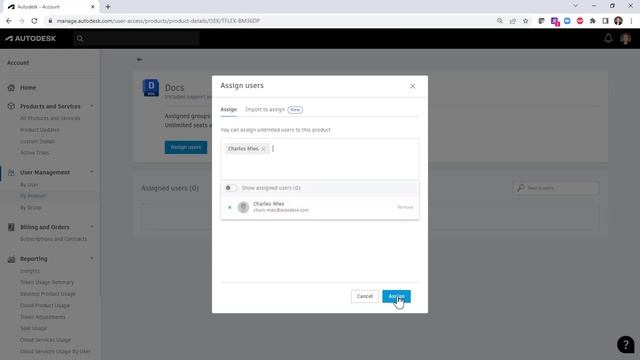Open the share page icon in address bar

tap(513, 21)
